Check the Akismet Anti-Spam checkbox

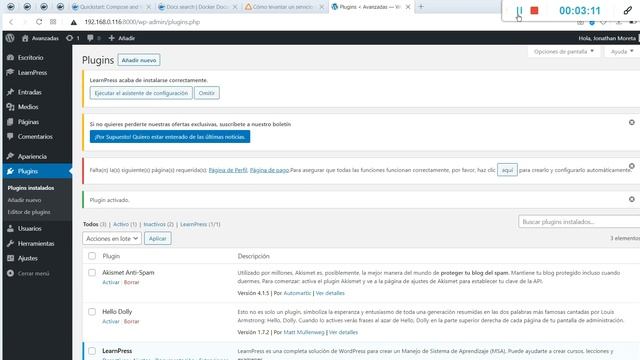click(92, 272)
